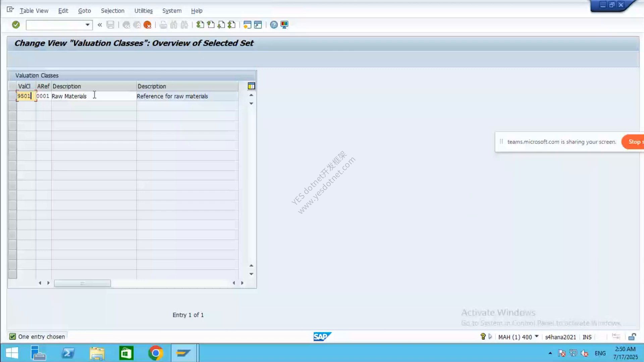Click the Exit toolbar icon
644x362 pixels.
pyautogui.click(x=137, y=25)
